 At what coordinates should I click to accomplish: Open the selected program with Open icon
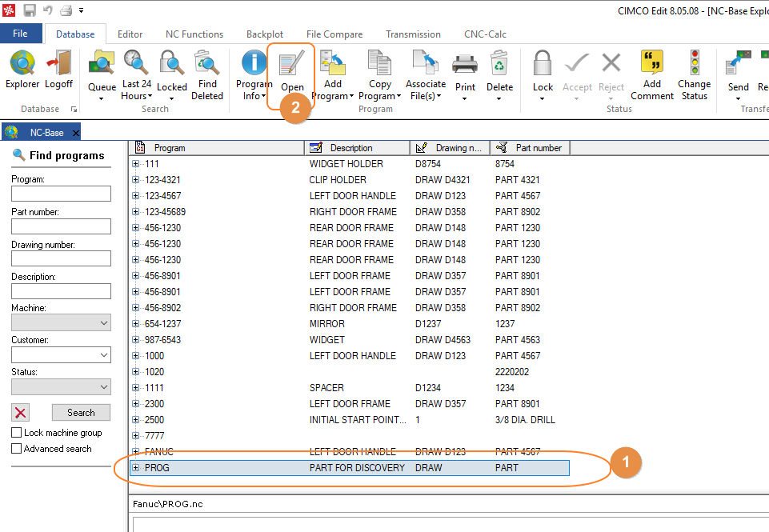tap(292, 64)
